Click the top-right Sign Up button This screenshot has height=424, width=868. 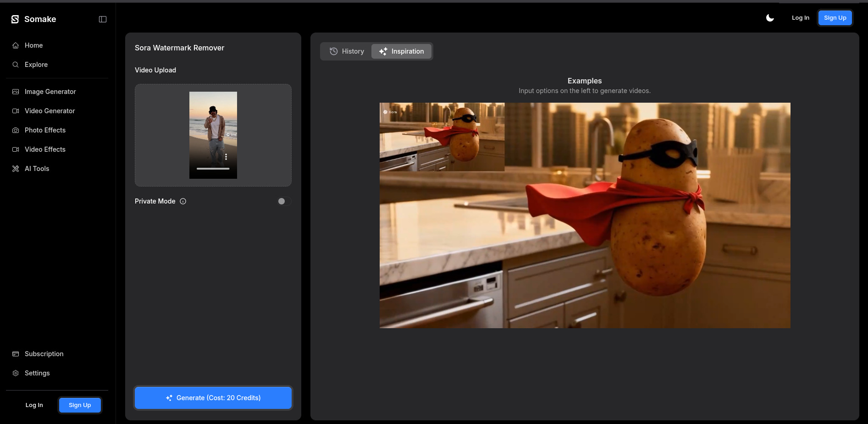[835, 18]
